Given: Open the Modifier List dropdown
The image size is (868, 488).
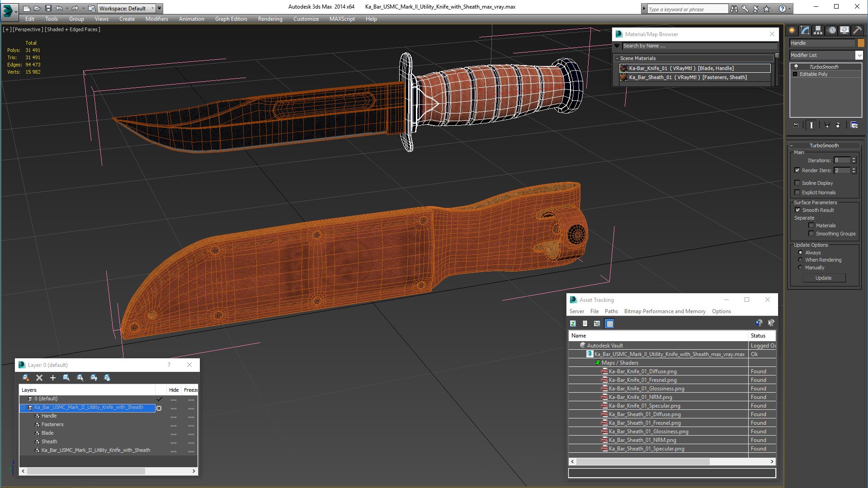Looking at the screenshot, I should (859, 55).
